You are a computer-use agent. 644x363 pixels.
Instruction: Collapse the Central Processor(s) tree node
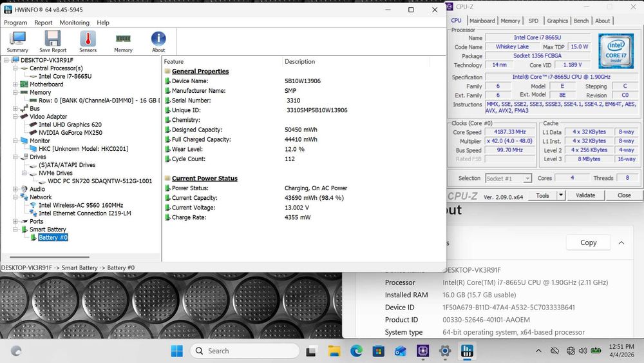coord(15,68)
